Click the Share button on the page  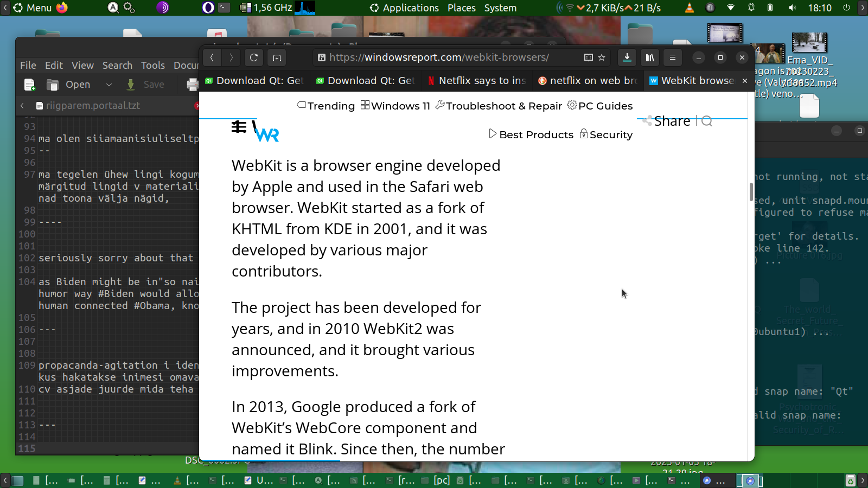[x=667, y=121]
